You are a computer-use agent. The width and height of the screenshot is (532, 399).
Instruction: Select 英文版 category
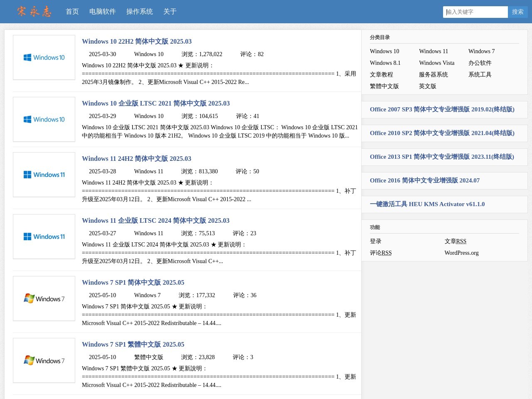[x=428, y=86]
